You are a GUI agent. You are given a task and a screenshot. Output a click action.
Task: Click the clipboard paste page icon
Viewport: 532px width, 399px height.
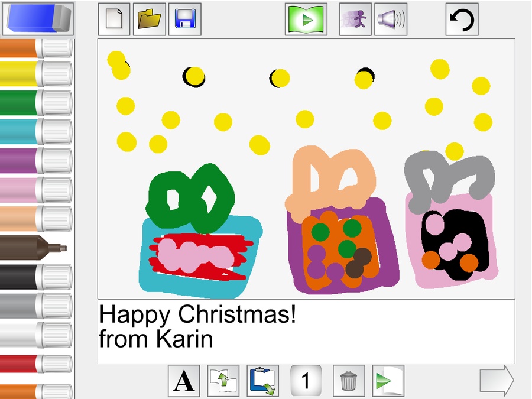coord(262,381)
